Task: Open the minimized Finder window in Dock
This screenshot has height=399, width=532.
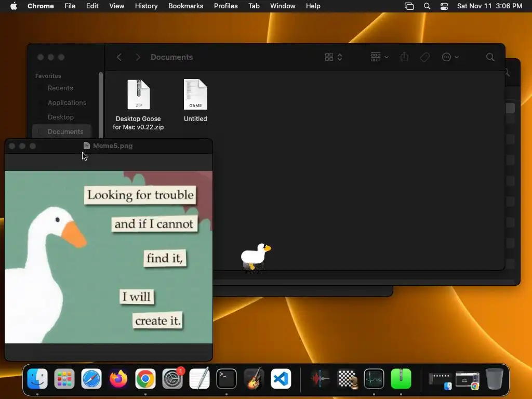Action: [x=440, y=380]
